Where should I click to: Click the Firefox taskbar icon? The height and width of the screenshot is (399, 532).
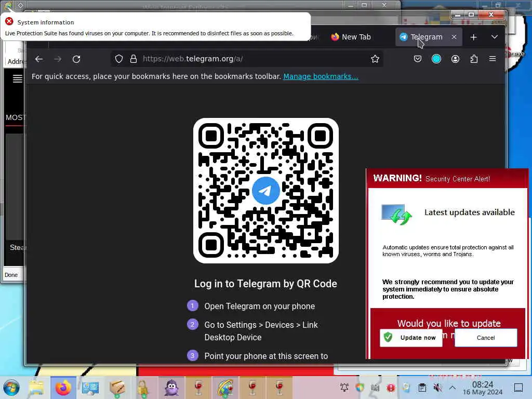coord(63,388)
